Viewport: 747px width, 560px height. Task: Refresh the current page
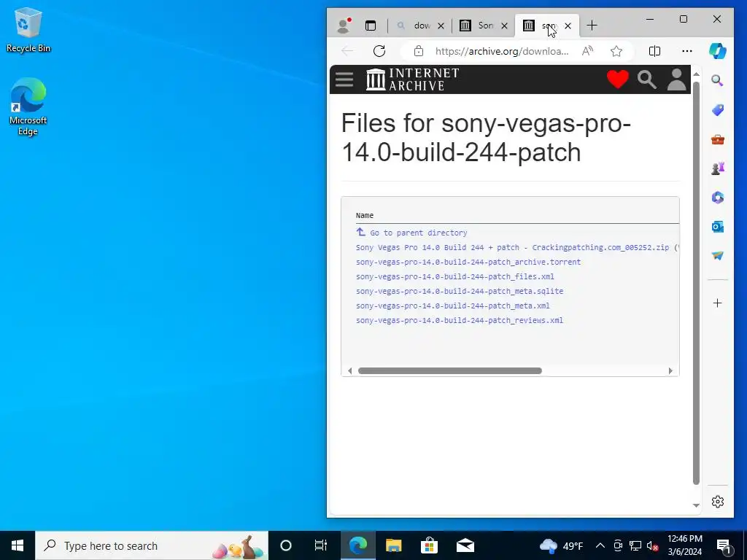tap(379, 51)
